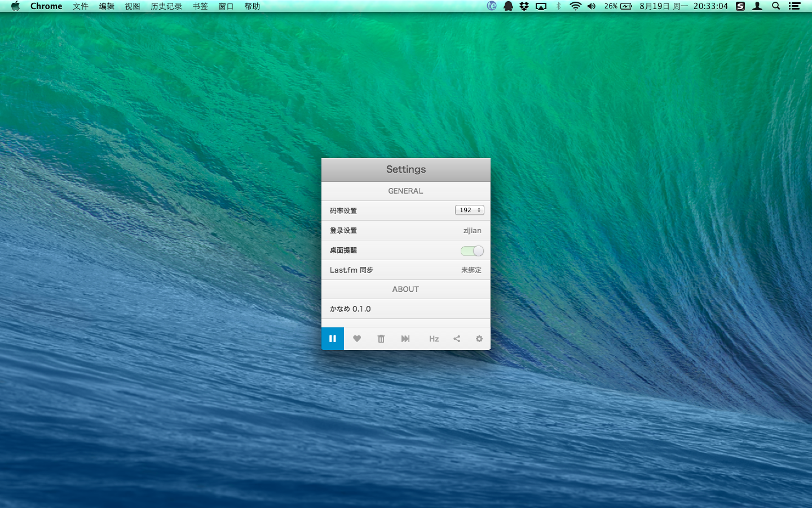Screen dimensions: 812x508
Task: Open the volume control in menu bar
Action: click(x=592, y=6)
